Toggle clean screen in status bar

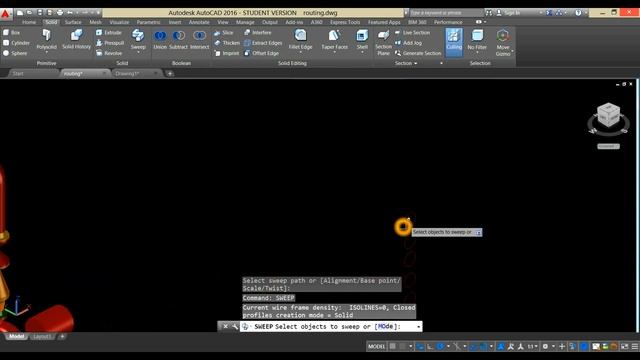(624, 347)
